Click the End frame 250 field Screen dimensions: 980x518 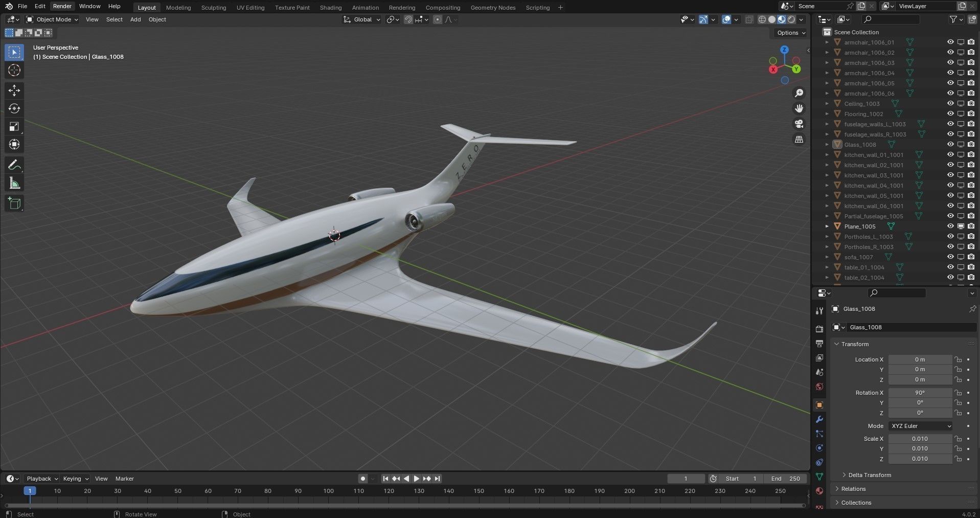785,479
